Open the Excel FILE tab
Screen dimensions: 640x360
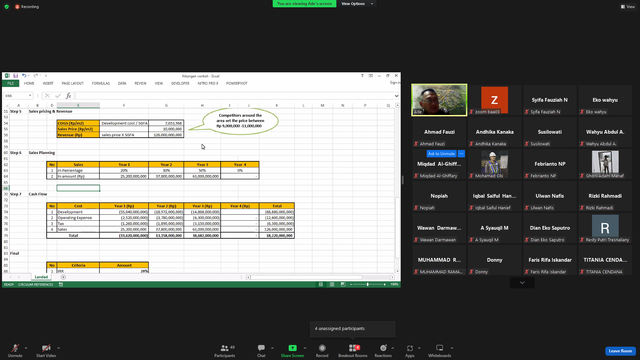(11, 83)
